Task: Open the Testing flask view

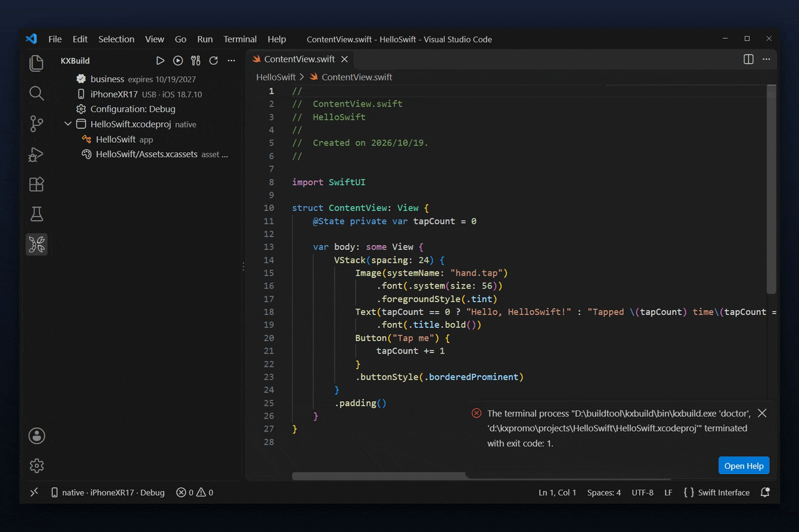Action: (37, 215)
